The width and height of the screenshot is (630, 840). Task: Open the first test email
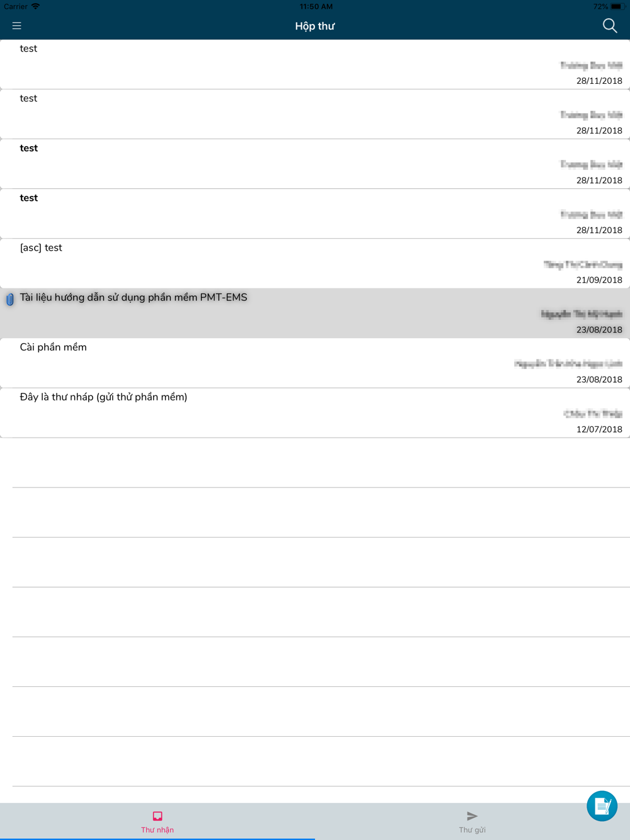click(315, 64)
